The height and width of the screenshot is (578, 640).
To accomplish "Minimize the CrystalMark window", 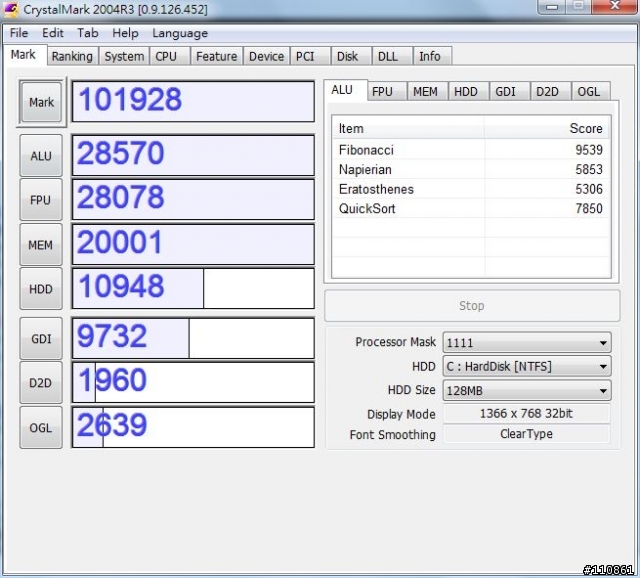I will (552, 7).
